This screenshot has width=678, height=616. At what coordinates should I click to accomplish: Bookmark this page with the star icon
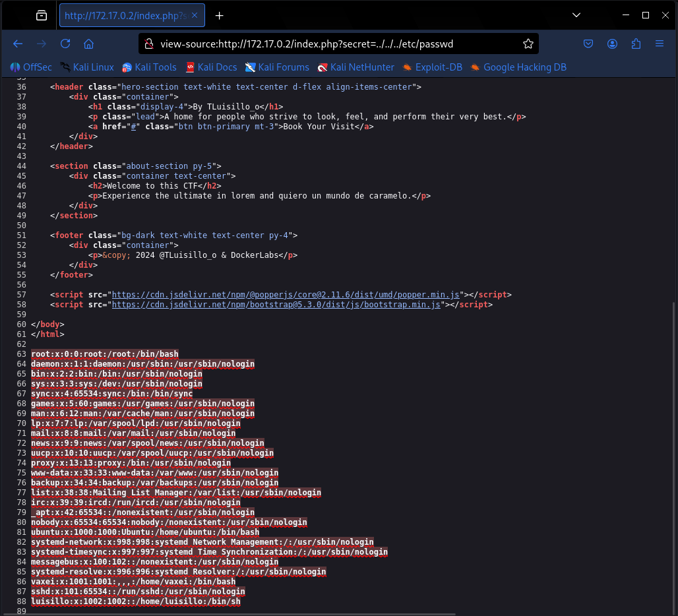pos(528,44)
